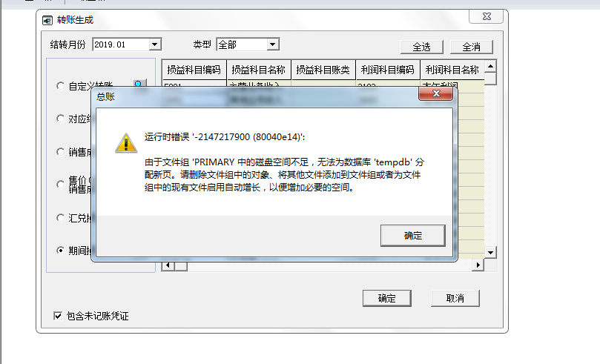
Task: Click scroll left arrow of table
Action: pyautogui.click(x=168, y=265)
